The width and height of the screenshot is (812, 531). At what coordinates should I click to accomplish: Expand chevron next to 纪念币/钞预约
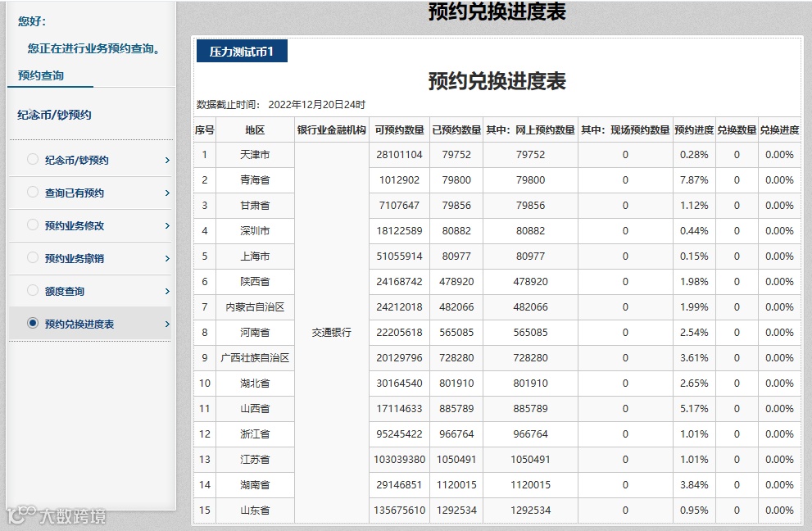[x=167, y=160]
